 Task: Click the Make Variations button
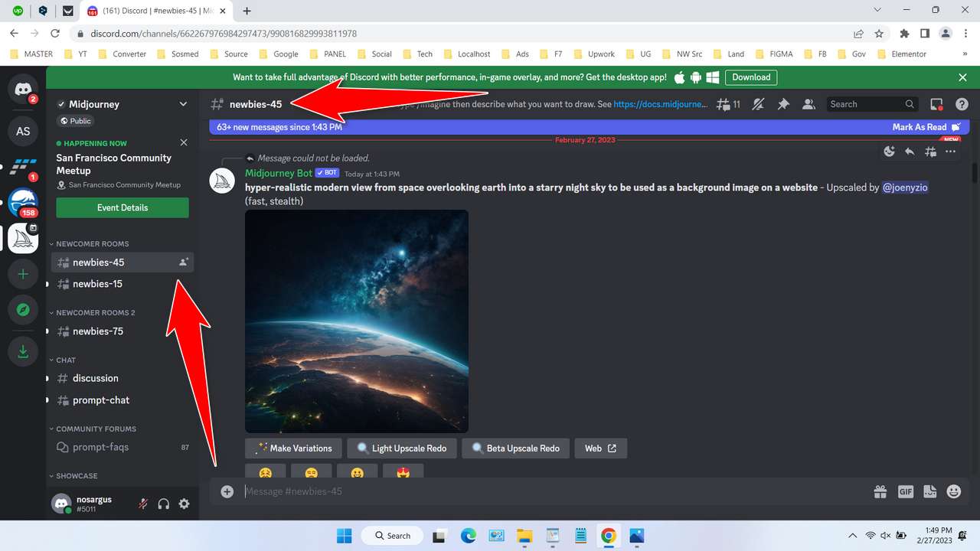point(293,448)
